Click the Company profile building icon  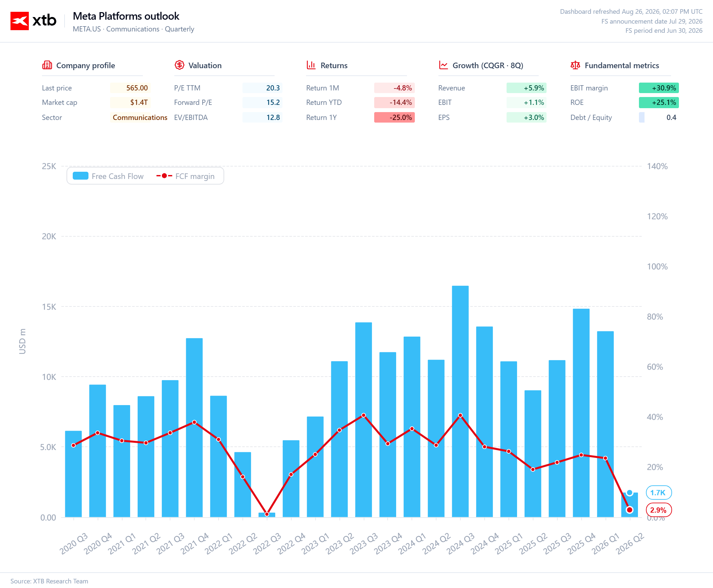tap(47, 65)
